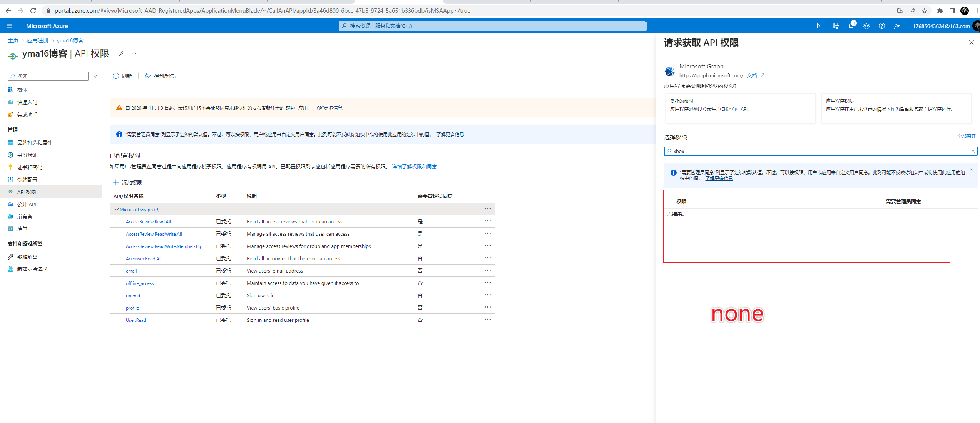
Task: Click the refresh toolbar button
Action: coord(122,76)
